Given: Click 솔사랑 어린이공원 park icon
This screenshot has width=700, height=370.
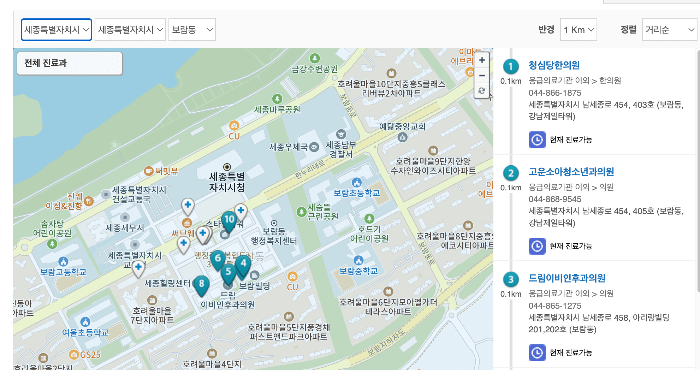Looking at the screenshot, I should [x=52, y=244].
